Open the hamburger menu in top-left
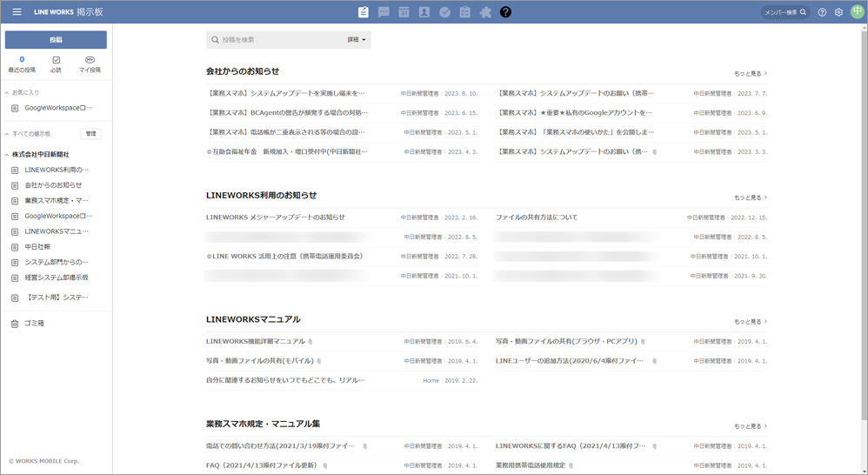The width and height of the screenshot is (868, 475). [17, 12]
